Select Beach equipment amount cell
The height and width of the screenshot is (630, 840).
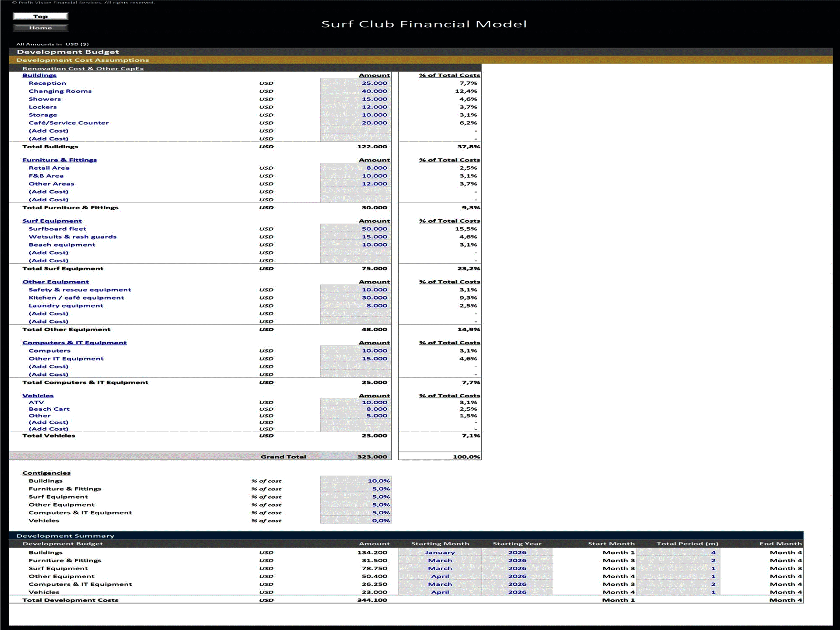(356, 245)
